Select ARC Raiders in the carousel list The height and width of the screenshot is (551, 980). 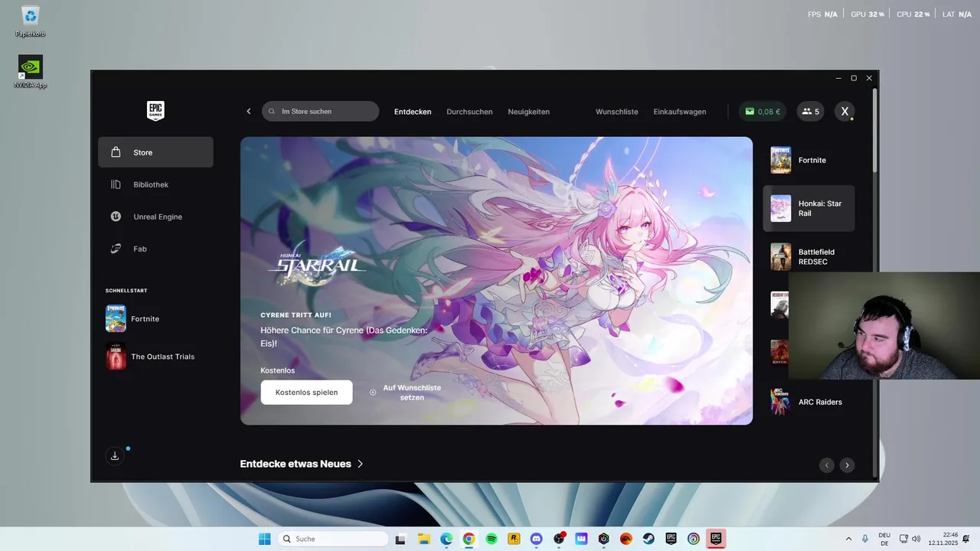point(808,402)
